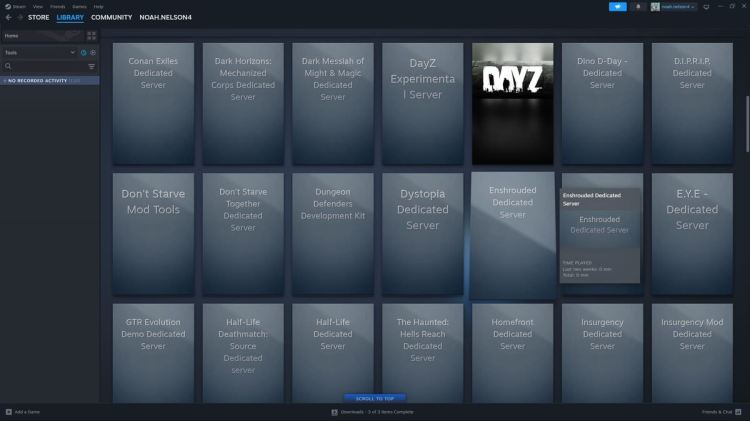Click the Scroll to Top button

coord(375,398)
